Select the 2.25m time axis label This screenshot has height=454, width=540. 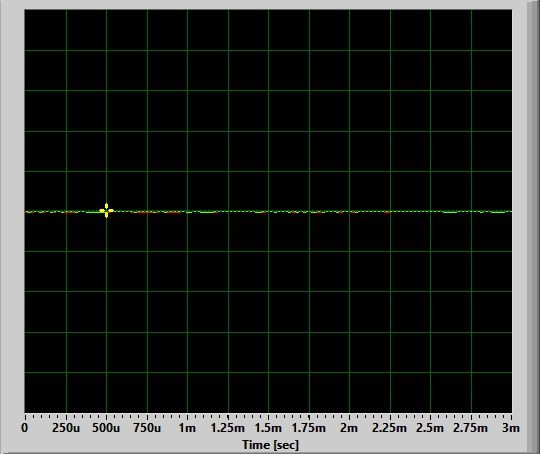[x=390, y=428]
